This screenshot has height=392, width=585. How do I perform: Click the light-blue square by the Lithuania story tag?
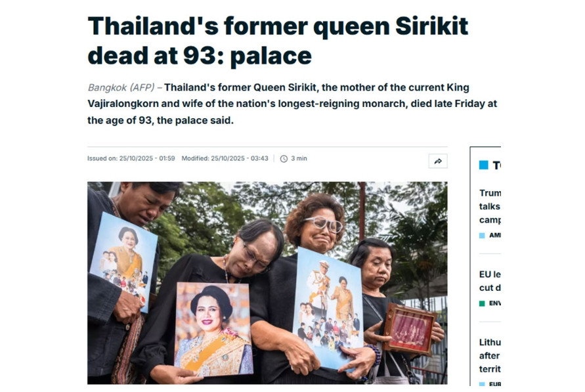tap(482, 384)
